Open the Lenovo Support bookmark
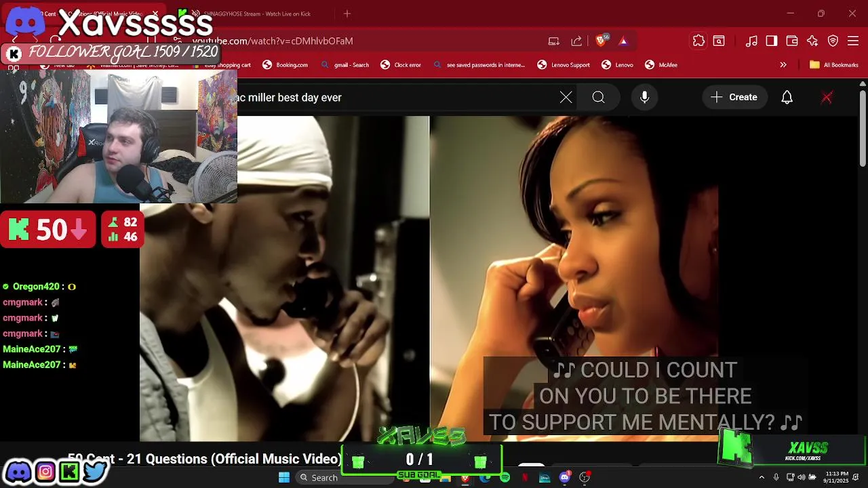The image size is (868, 488). coord(564,65)
